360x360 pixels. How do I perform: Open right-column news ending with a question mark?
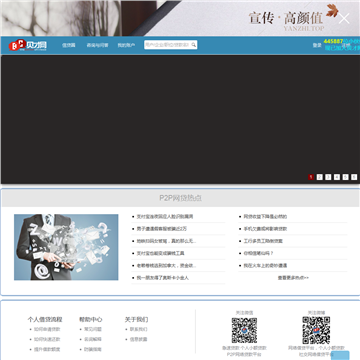(x=258, y=253)
